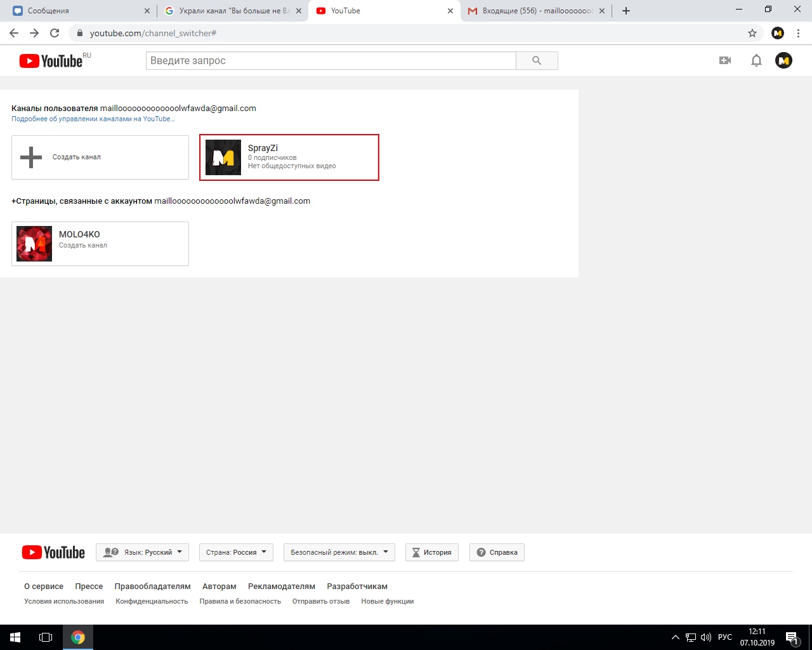812x650 pixels.
Task: Click the Справка button
Action: pos(497,552)
